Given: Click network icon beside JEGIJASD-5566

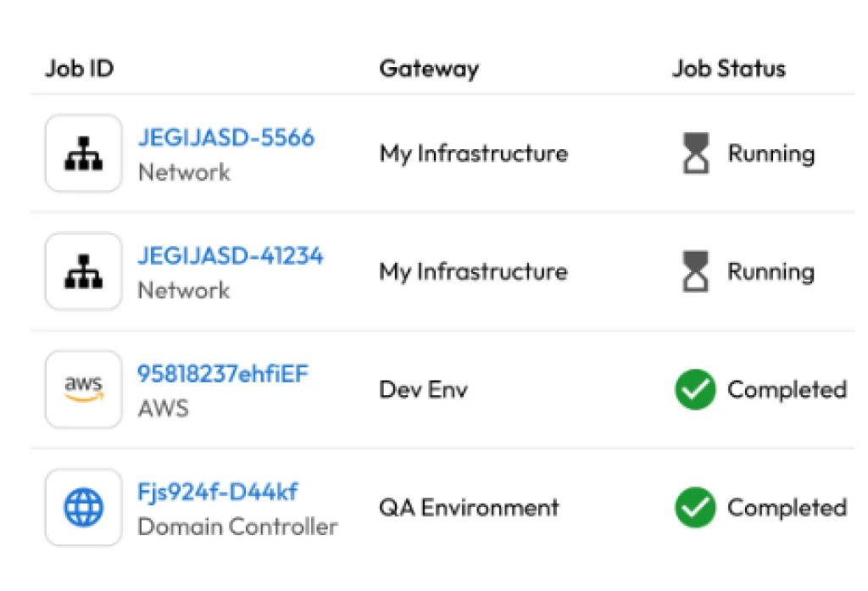Looking at the screenshot, I should pyautogui.click(x=83, y=153).
